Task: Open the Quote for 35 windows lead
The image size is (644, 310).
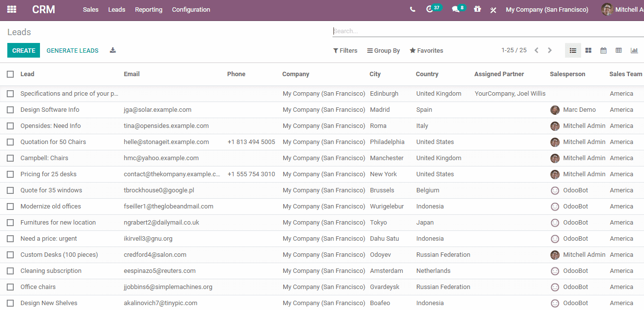Action: point(51,190)
